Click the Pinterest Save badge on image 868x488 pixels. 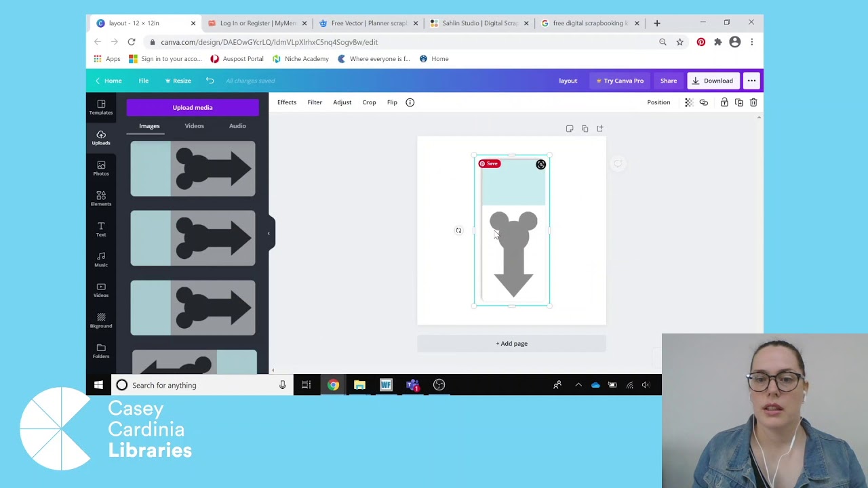coord(490,163)
